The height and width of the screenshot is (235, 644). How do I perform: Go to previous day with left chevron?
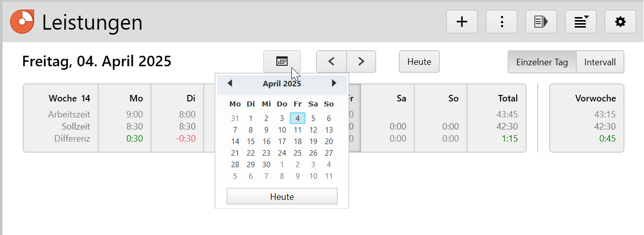(x=331, y=61)
